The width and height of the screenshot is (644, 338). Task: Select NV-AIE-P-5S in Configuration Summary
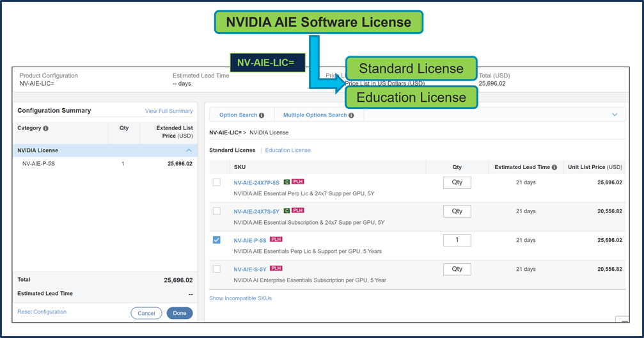pyautogui.click(x=38, y=164)
